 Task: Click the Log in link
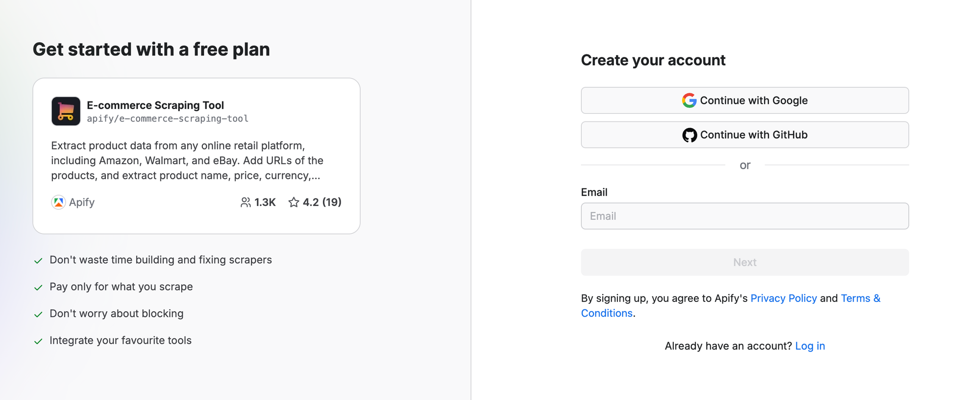[x=810, y=346]
